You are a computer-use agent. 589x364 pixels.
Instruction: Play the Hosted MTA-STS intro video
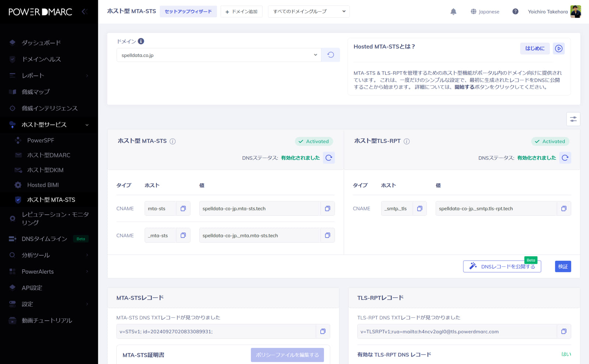(559, 49)
